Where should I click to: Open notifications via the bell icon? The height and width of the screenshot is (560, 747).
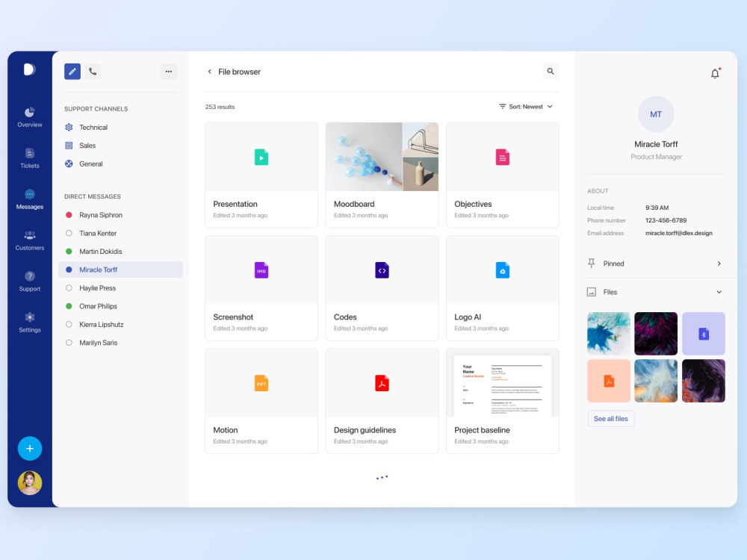point(715,73)
